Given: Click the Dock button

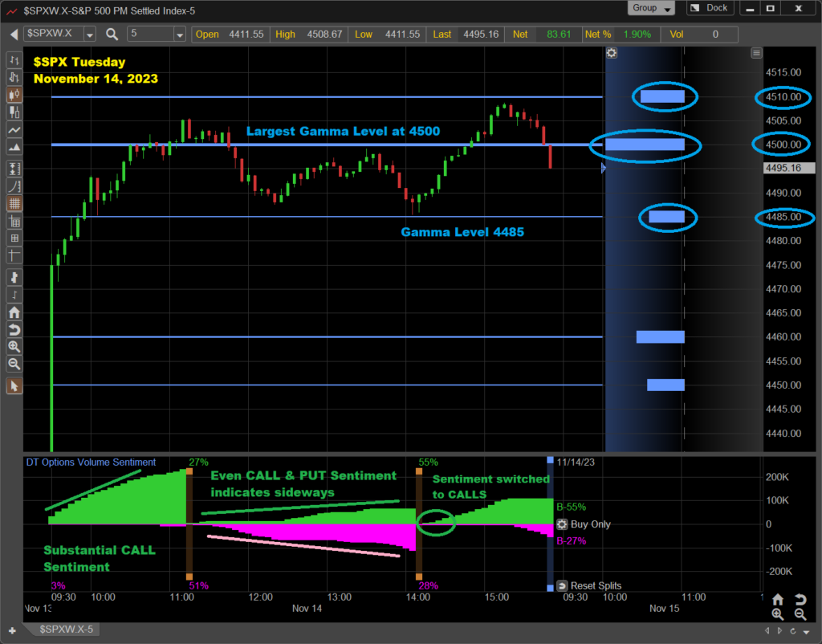Looking at the screenshot, I should [711, 8].
